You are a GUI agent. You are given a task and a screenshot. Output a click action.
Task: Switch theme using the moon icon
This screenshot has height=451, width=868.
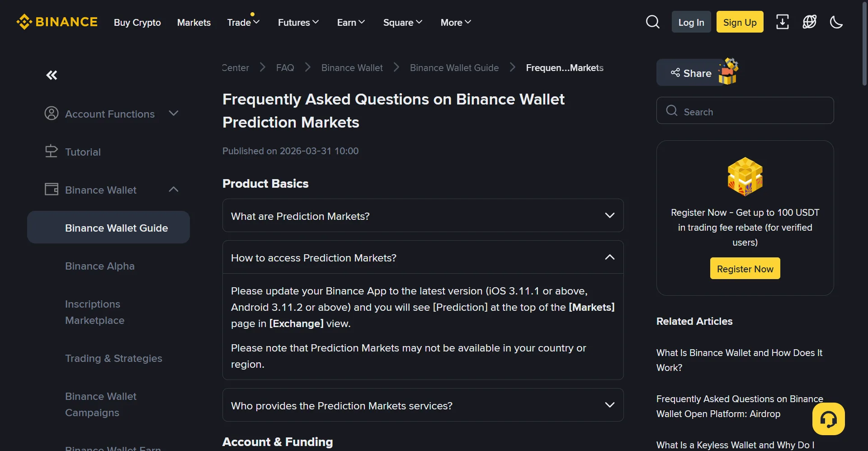[836, 21]
